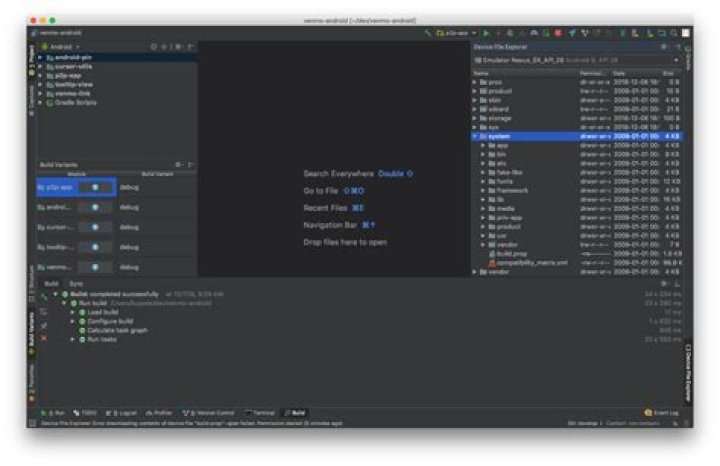Screen dimensions: 720x466
Task: Click the AVD Manager phone icon in toolbar
Action: (x=635, y=33)
